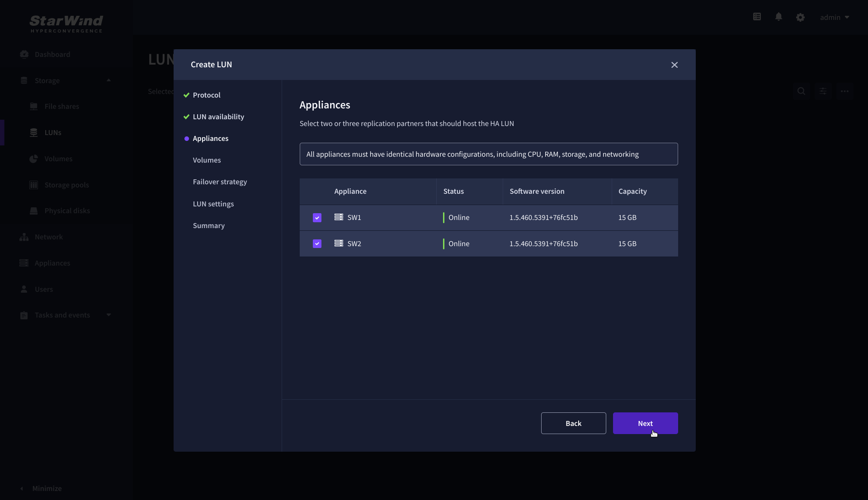This screenshot has height=500, width=868.
Task: Open File shares in the sidebar
Action: (x=62, y=106)
